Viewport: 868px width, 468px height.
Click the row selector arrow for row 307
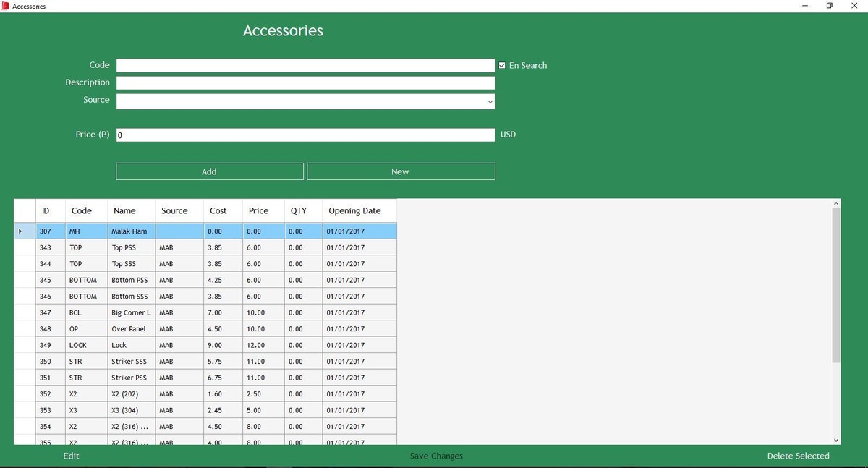coord(20,231)
